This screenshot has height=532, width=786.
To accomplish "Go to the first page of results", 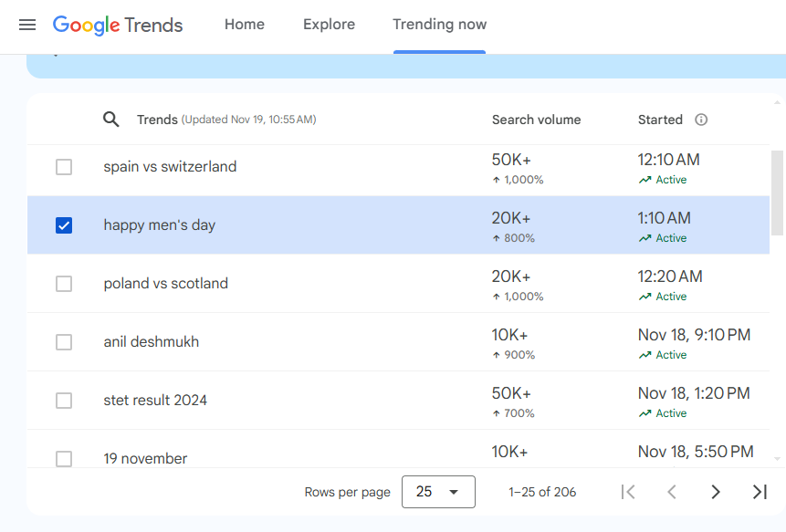I will tap(628, 492).
